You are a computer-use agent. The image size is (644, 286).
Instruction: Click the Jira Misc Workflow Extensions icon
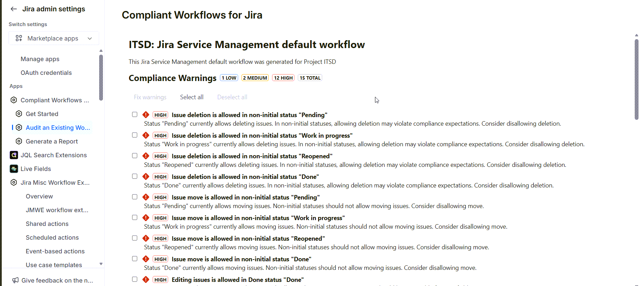tap(14, 182)
